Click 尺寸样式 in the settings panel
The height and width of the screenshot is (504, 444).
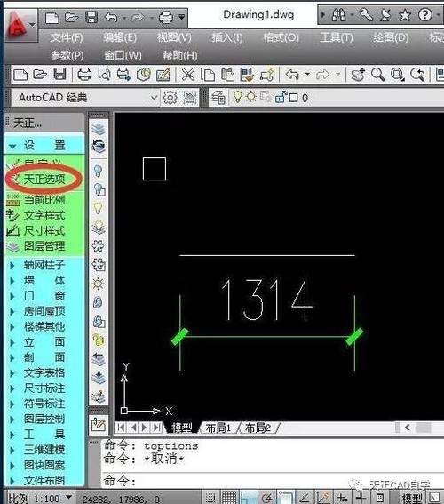(x=44, y=230)
